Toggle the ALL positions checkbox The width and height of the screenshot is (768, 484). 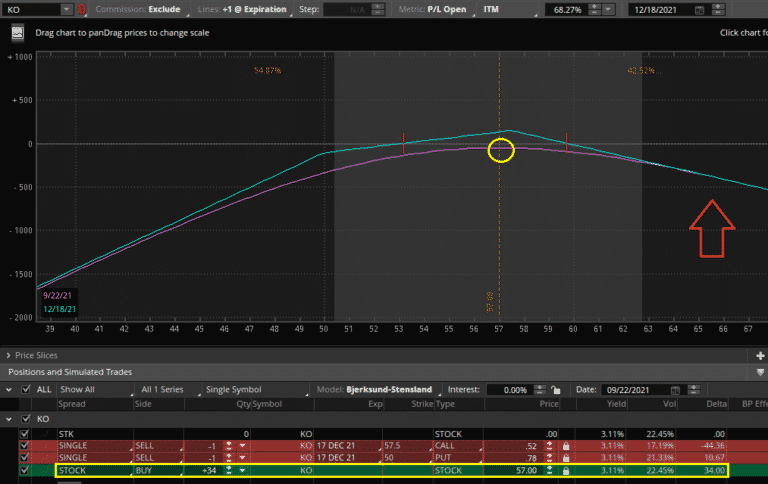[x=25, y=389]
